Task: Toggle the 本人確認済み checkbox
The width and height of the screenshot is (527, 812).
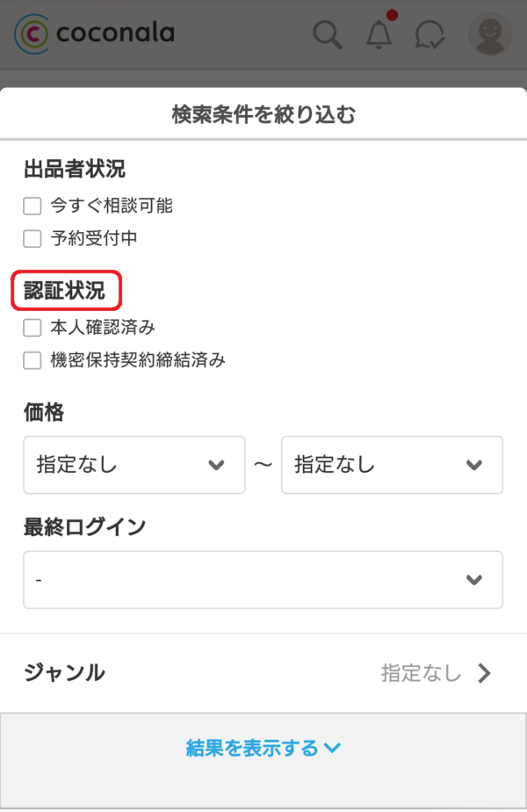Action: tap(32, 328)
